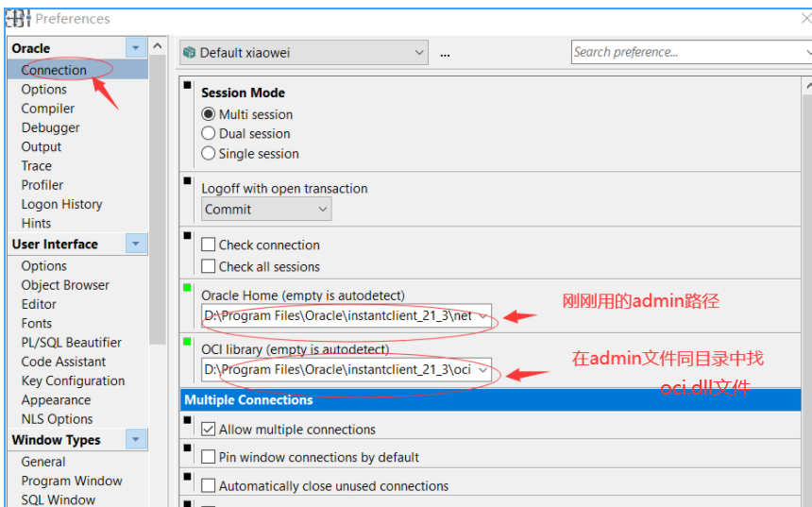Open the Trace preferences
Image resolution: width=812 pixels, height=507 pixels.
point(36,166)
